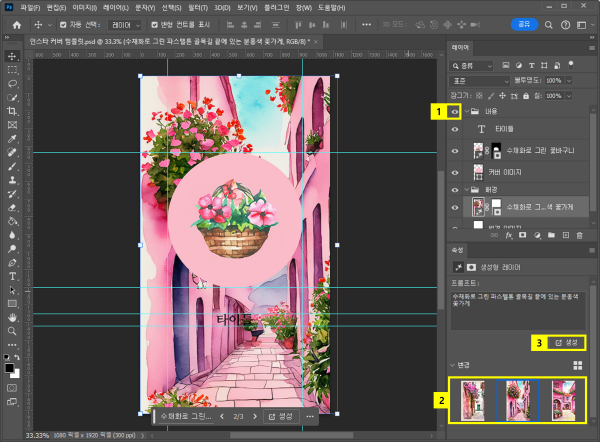Select the Zoom magnifier tool

pos(12,330)
